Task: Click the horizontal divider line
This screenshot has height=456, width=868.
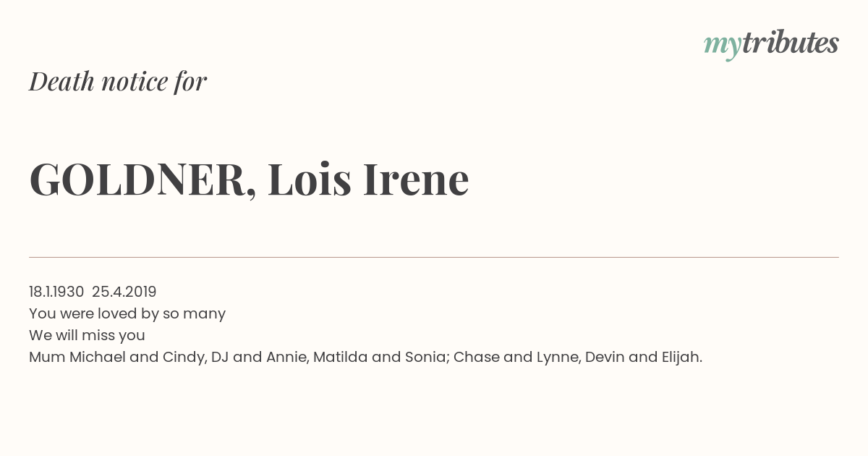Action: pos(434,257)
